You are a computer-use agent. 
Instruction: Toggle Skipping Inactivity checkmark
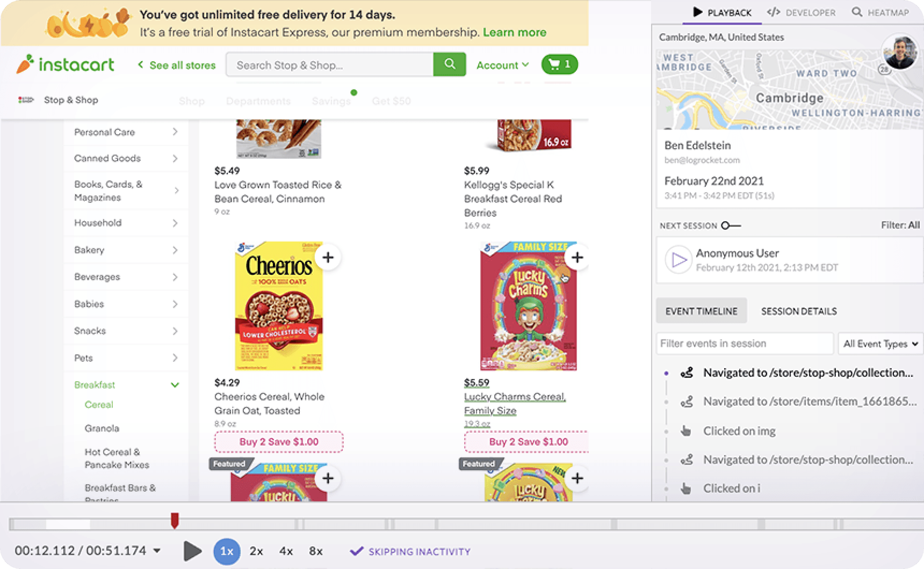click(356, 551)
